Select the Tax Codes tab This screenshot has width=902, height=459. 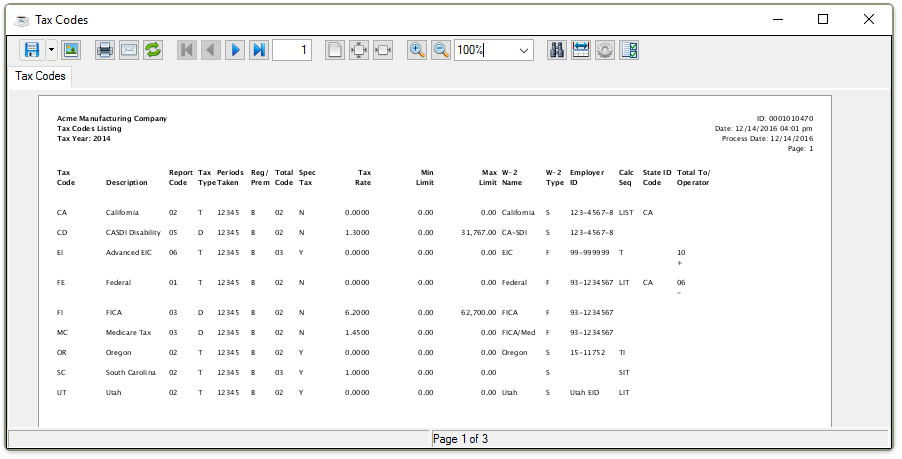pos(41,76)
